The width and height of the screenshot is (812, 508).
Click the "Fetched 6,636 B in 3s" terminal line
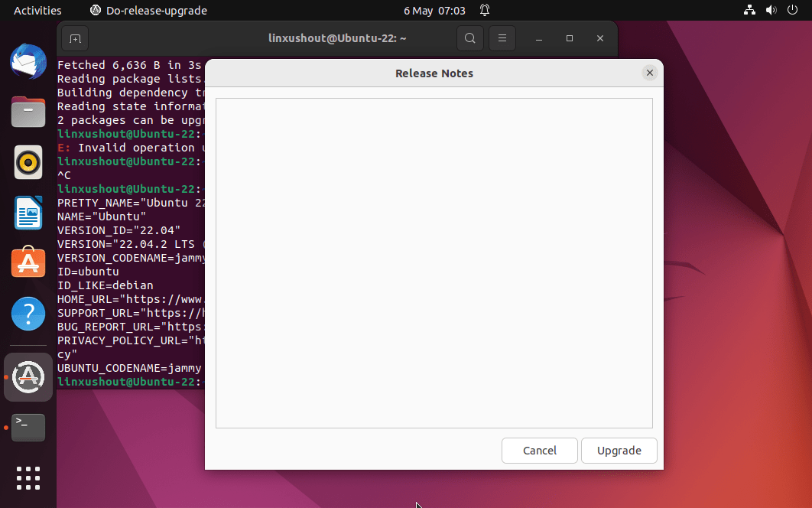tap(129, 65)
